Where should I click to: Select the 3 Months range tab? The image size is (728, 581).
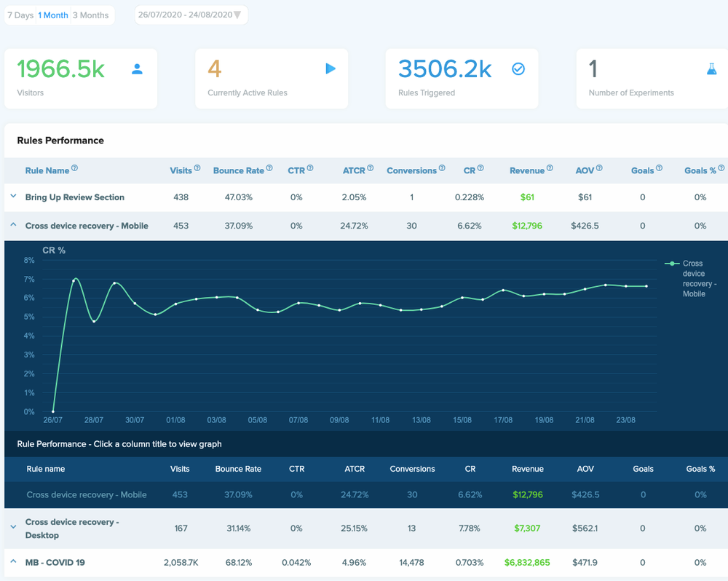point(90,15)
